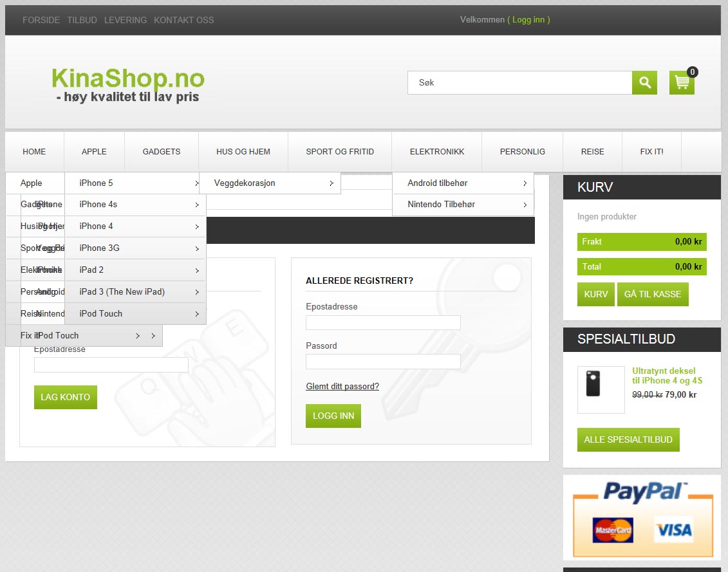Screen dimensions: 728x572
Task: Open Ultratynt deksel til iPhone link
Action: (667, 376)
